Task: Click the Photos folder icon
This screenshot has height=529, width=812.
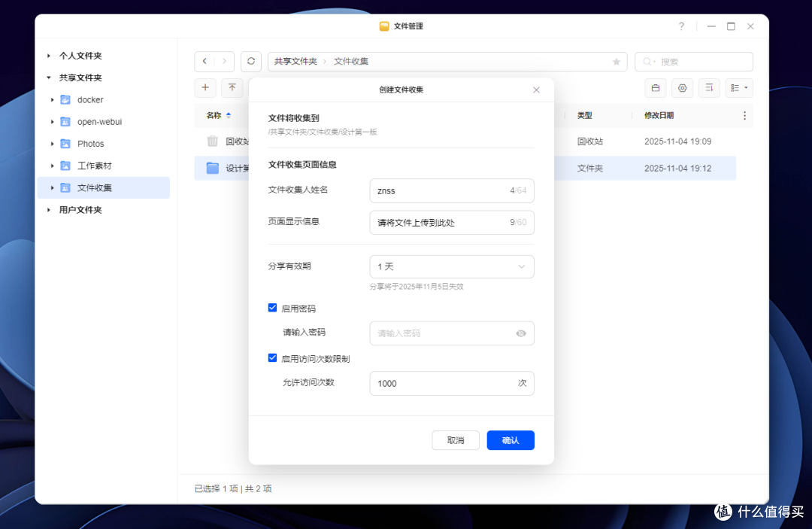Action: [65, 144]
